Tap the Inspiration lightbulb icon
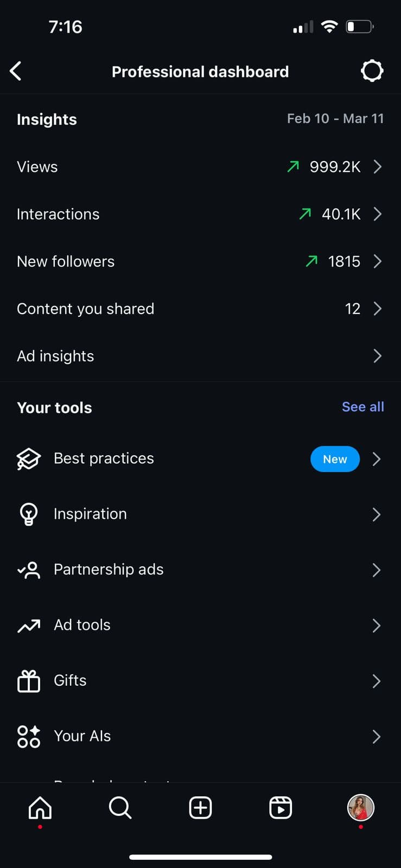Viewport: 401px width, 868px height. [x=29, y=514]
